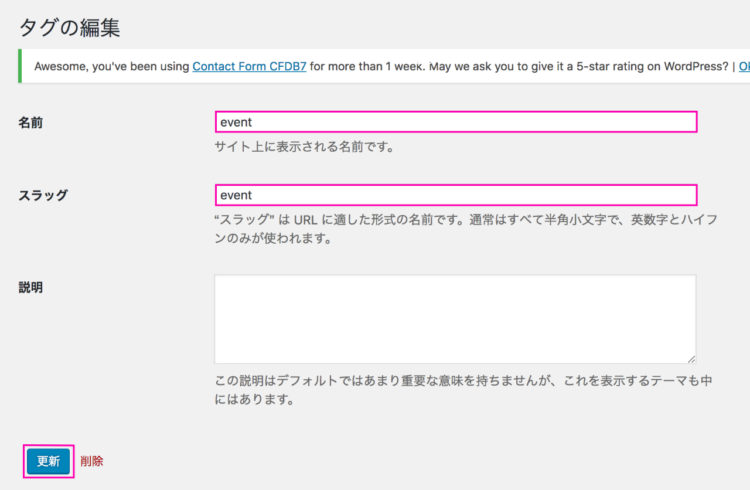Click the description textarea resize handle
The width and height of the screenshot is (750, 490).
tap(690, 358)
